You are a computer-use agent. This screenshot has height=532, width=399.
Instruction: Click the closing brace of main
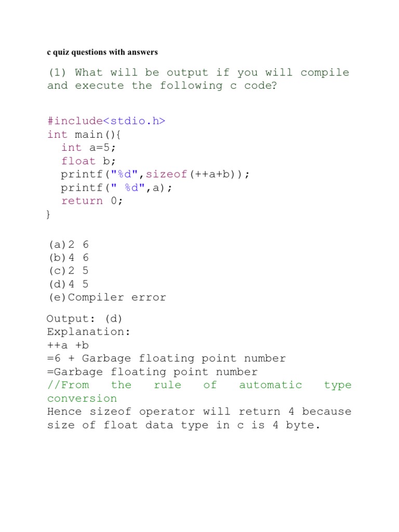(x=49, y=214)
